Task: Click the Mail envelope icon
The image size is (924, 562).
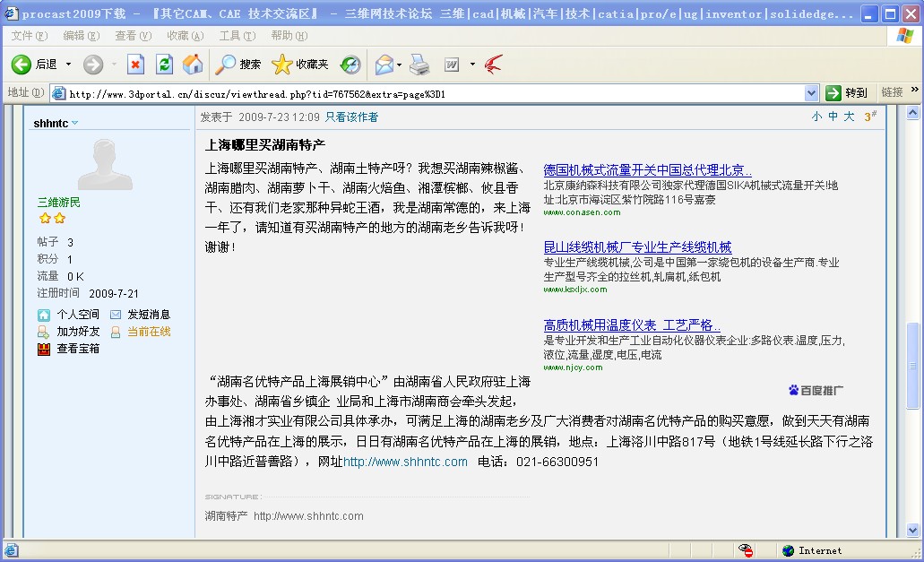Action: tap(384, 65)
